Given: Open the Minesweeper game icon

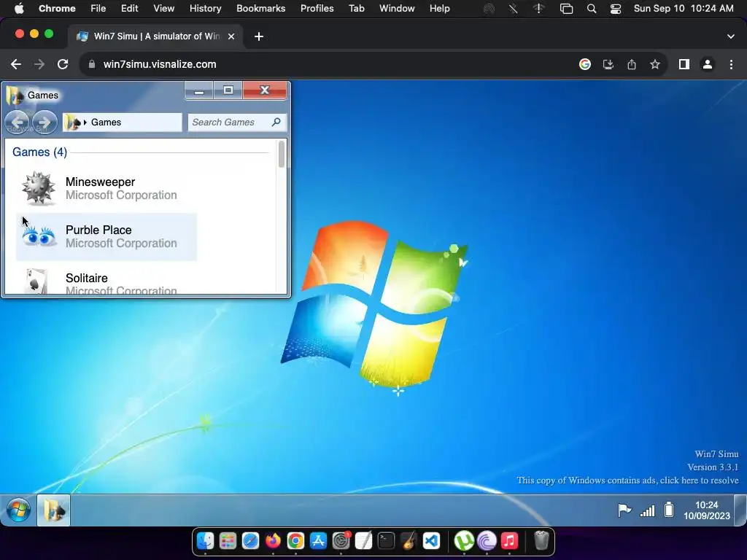Looking at the screenshot, I should [x=38, y=188].
